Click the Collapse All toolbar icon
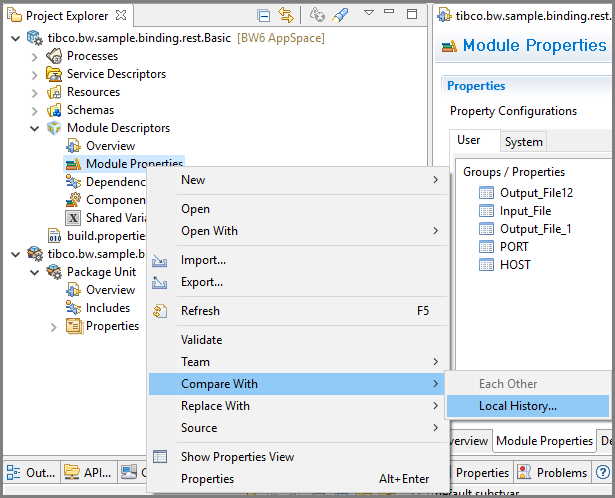The height and width of the screenshot is (498, 615). 264,15
